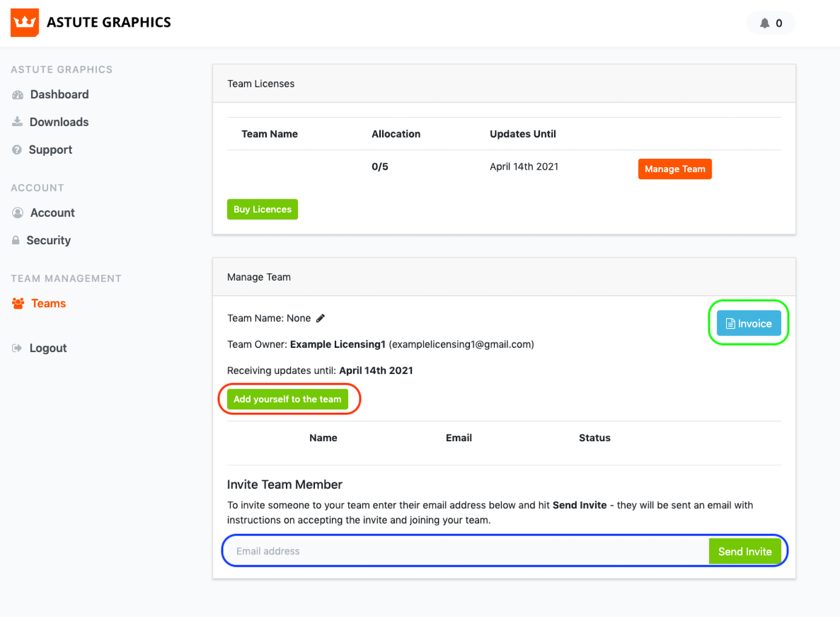Click the Astute Graphics crown logo
840x617 pixels.
coord(25,22)
